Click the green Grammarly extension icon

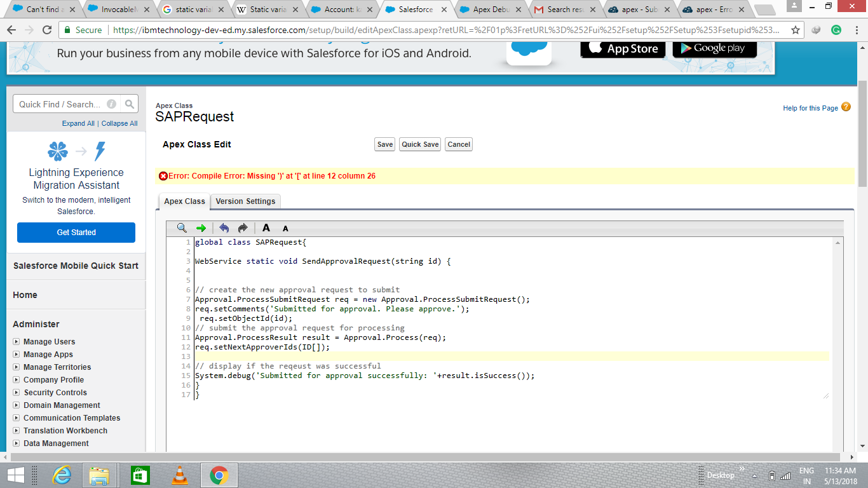point(836,30)
